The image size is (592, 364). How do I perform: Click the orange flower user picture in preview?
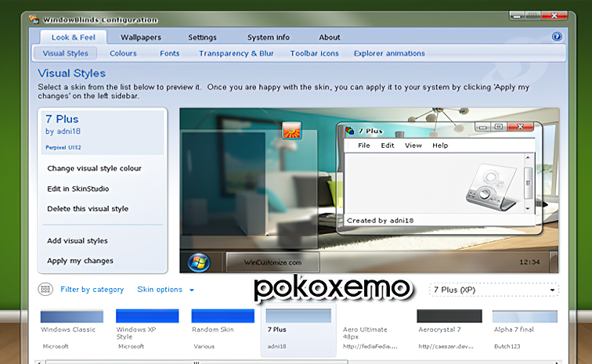292,131
